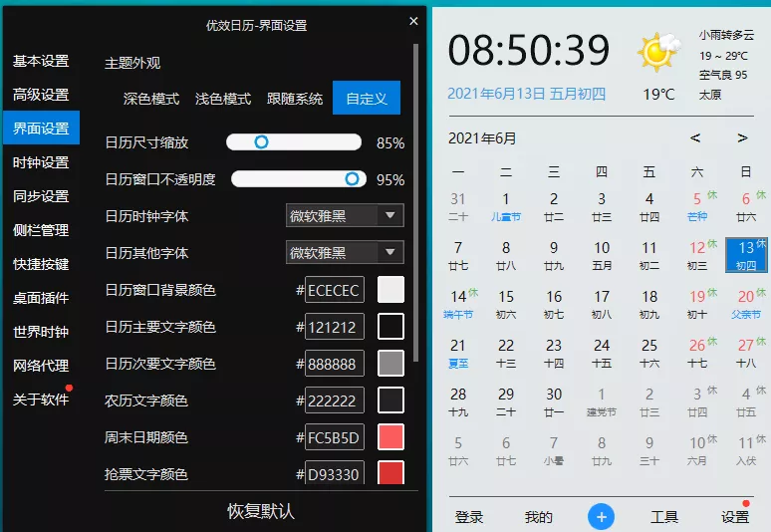Open 时钟设置 in settings sidebar

point(41,161)
